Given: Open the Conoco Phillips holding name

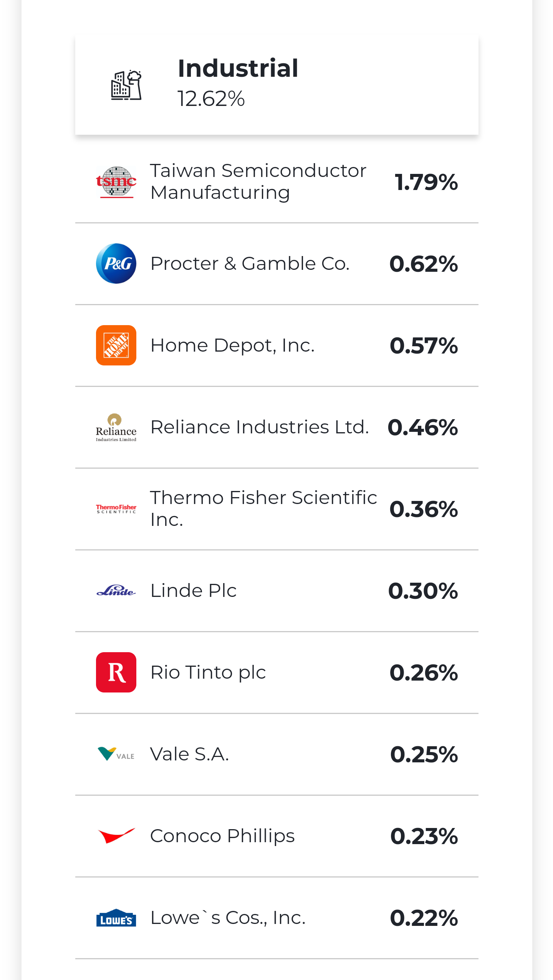Looking at the screenshot, I should [x=222, y=836].
